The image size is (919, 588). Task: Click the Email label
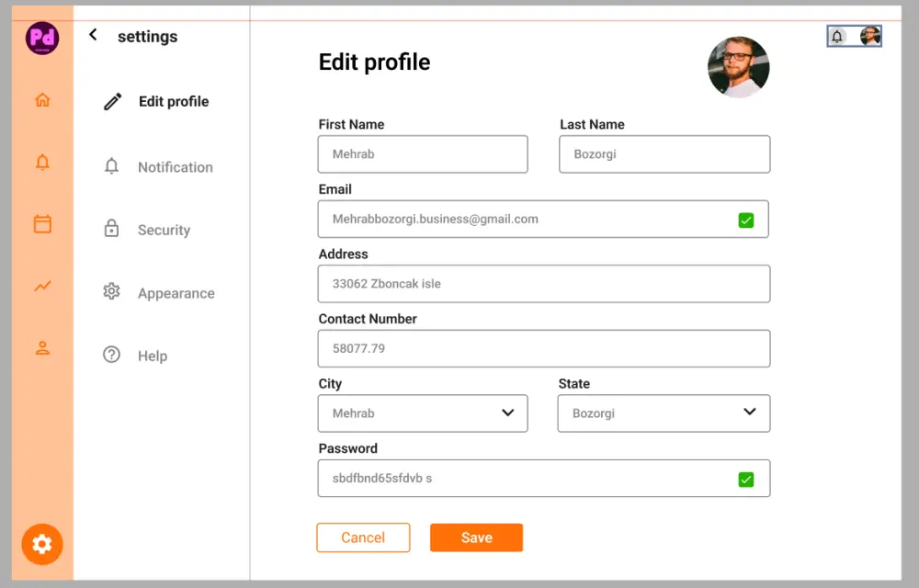tap(335, 189)
